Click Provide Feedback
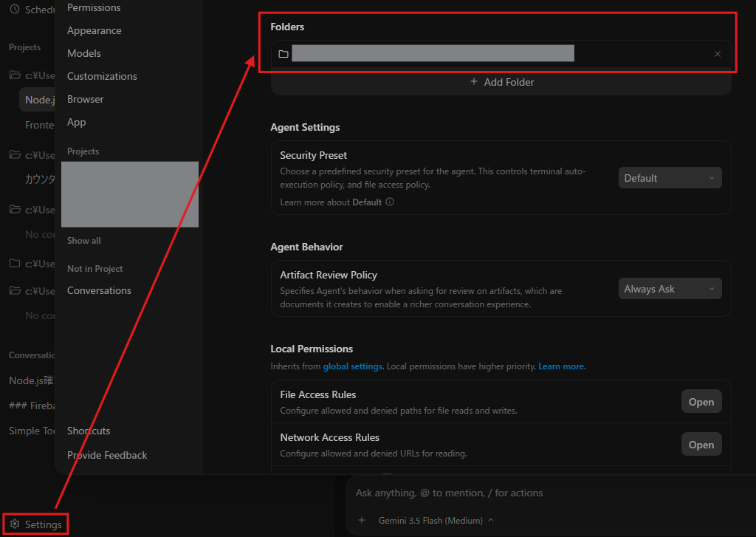The height and width of the screenshot is (537, 756). pyautogui.click(x=107, y=455)
